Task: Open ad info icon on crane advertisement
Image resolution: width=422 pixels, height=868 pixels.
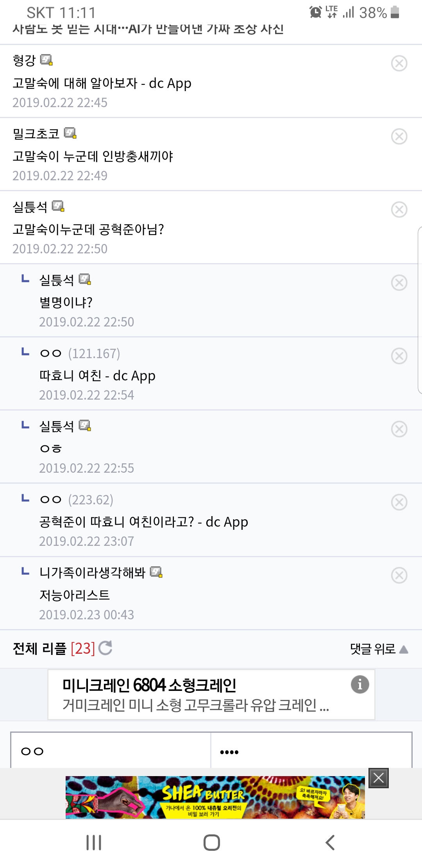Action: 359,684
